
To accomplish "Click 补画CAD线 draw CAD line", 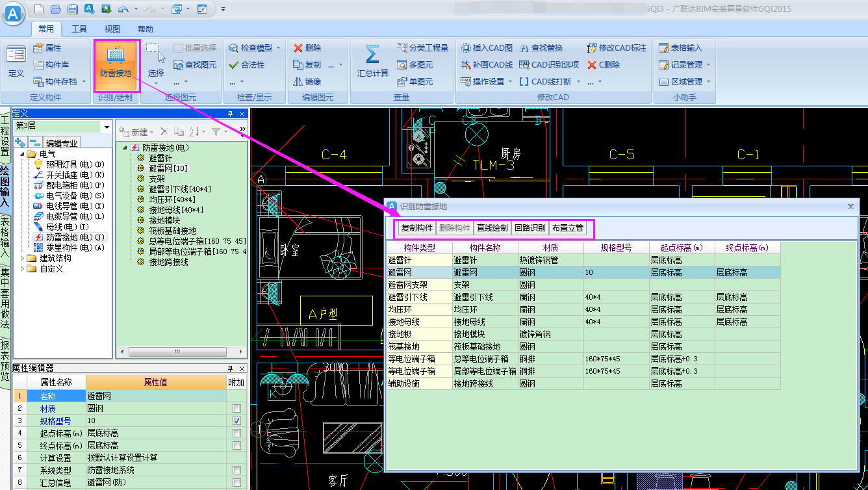I will click(487, 65).
